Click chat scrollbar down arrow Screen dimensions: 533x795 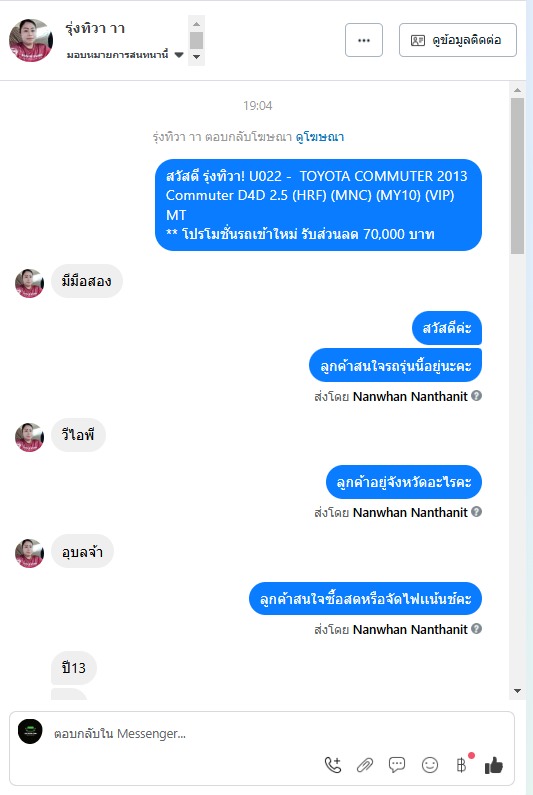517,691
